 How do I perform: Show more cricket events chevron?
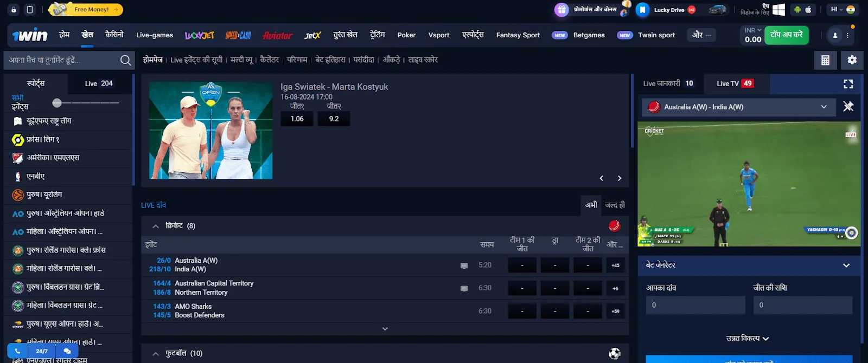point(385,329)
